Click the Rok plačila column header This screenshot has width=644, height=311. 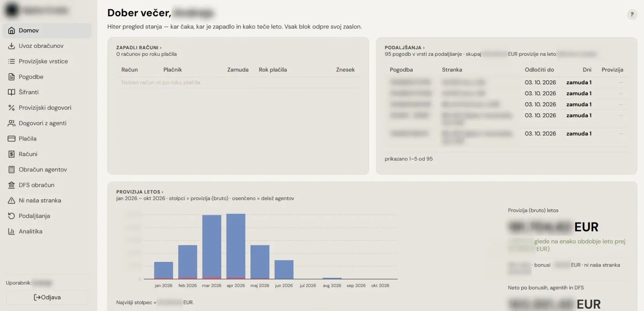tap(273, 70)
